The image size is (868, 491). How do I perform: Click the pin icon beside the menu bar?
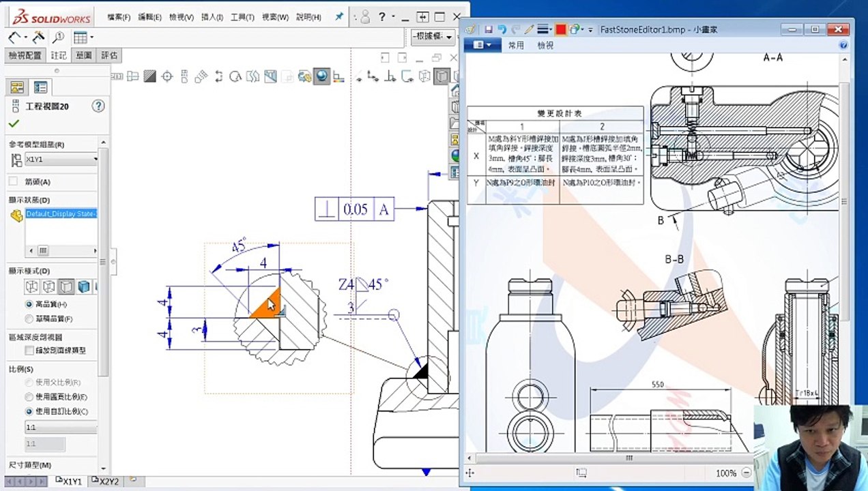(339, 17)
